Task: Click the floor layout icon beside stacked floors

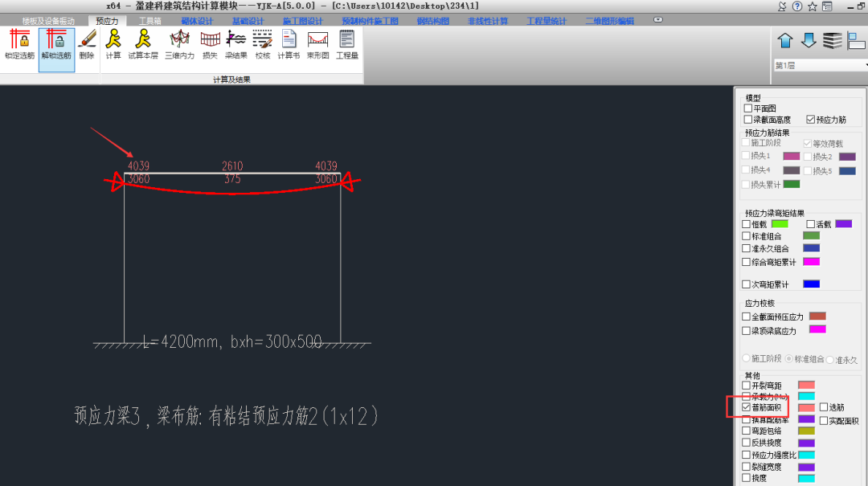Action: point(857,40)
